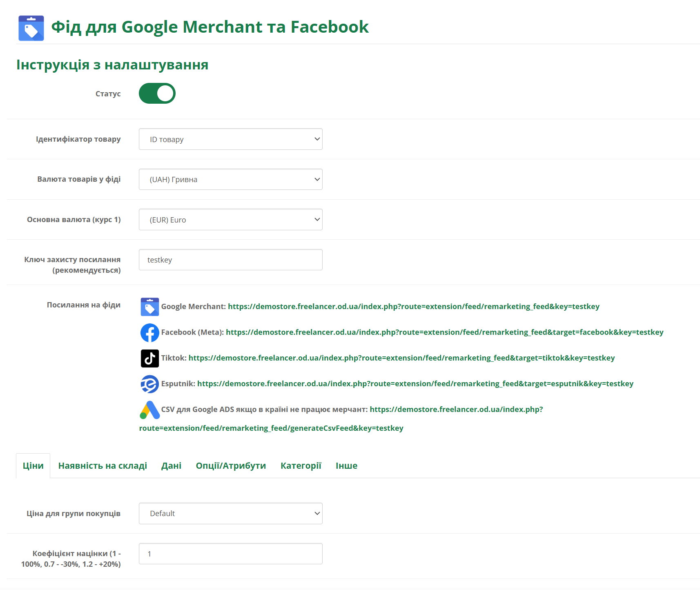Click the Esputnik logo icon
Screen dimensions: 700x590
pos(150,384)
